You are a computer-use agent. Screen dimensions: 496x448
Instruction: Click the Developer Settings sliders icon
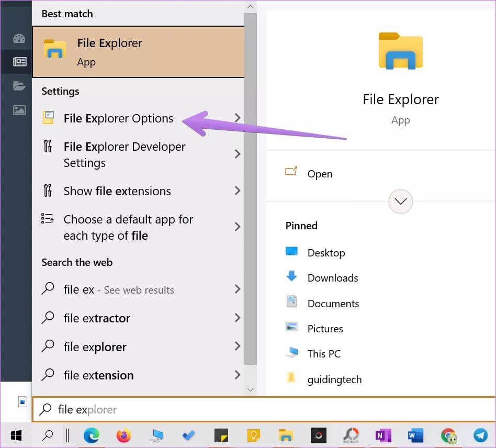pyautogui.click(x=48, y=146)
